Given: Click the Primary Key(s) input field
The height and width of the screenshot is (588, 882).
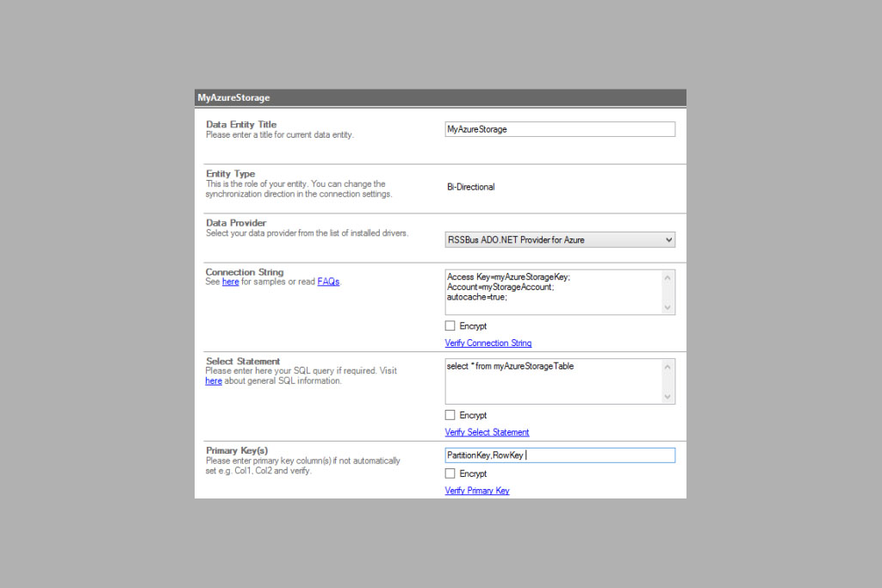Looking at the screenshot, I should (x=560, y=455).
